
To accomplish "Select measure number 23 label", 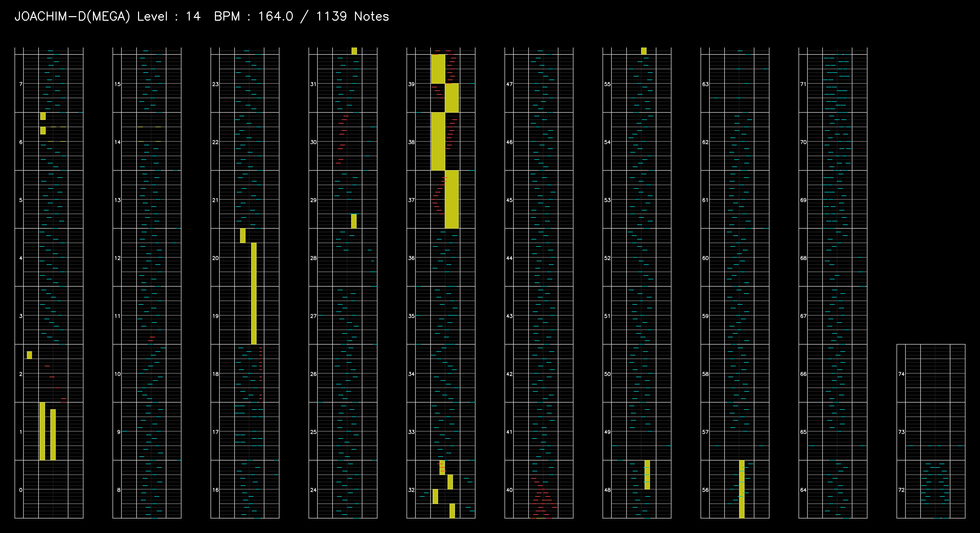I will click(x=215, y=84).
